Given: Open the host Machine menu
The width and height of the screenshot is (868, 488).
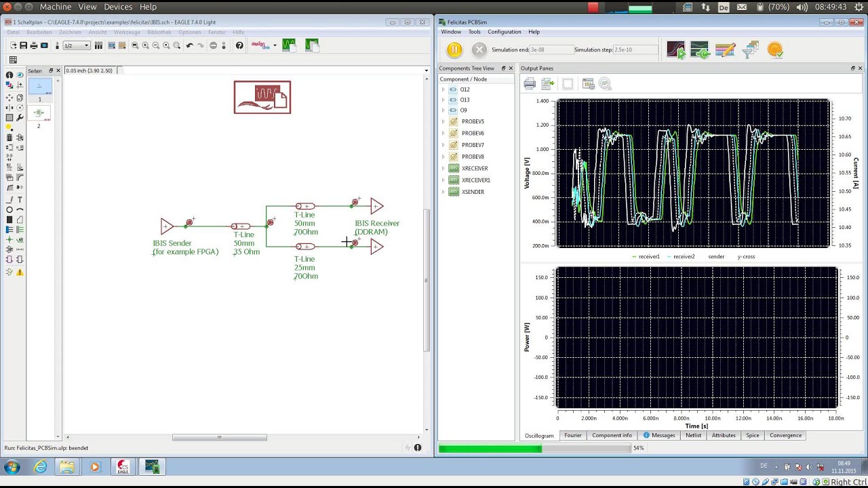Looking at the screenshot, I should (x=56, y=7).
